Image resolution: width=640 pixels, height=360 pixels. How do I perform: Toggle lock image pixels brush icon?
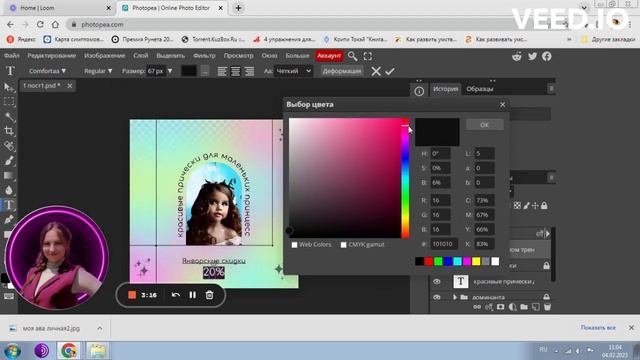527,206
